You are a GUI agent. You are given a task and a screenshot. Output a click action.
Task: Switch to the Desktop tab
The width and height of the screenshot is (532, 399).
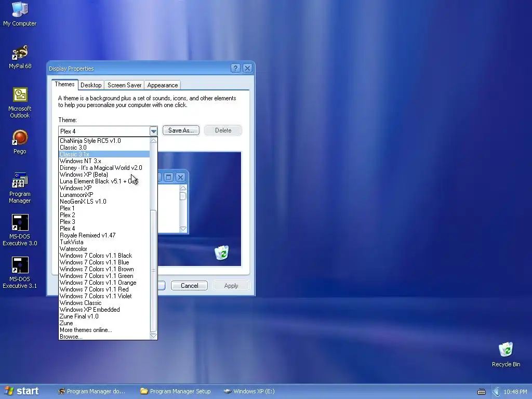91,85
